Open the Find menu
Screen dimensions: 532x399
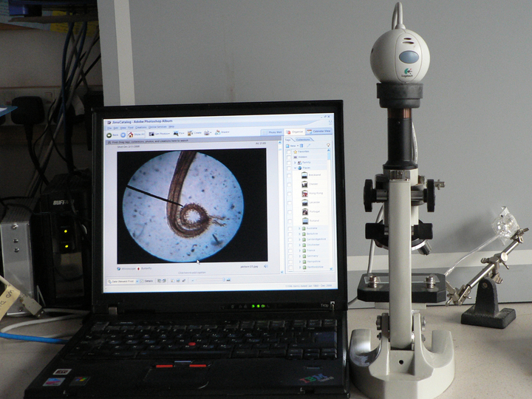[x=131, y=128]
